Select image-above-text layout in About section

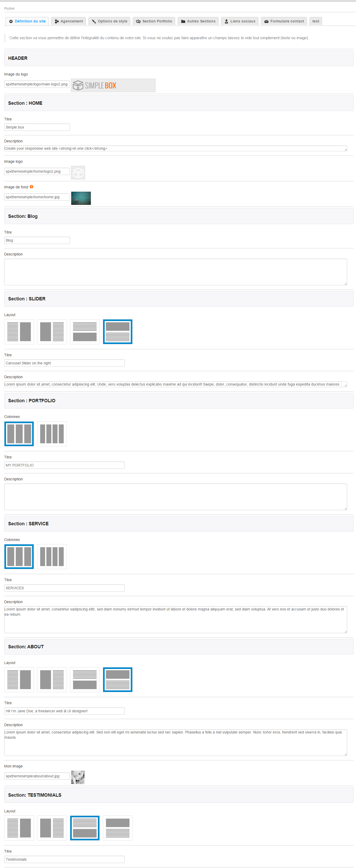[x=117, y=679]
